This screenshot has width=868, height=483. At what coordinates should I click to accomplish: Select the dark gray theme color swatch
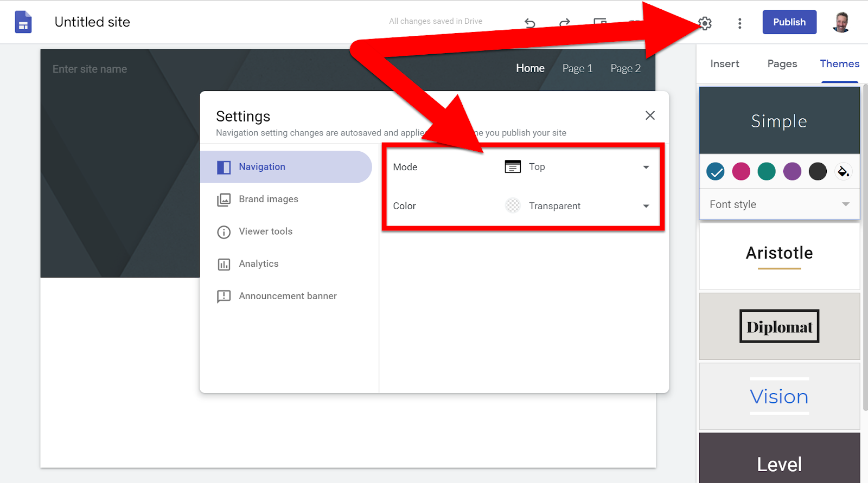pyautogui.click(x=818, y=171)
